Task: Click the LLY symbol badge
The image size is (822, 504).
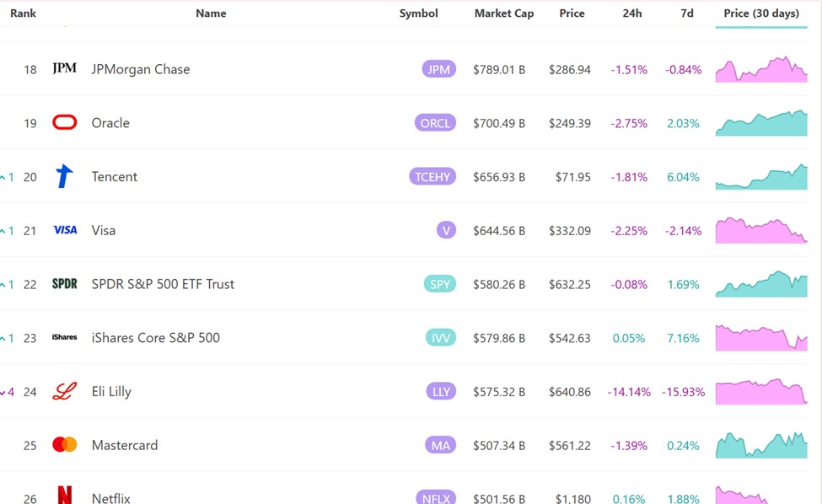Action: [441, 391]
